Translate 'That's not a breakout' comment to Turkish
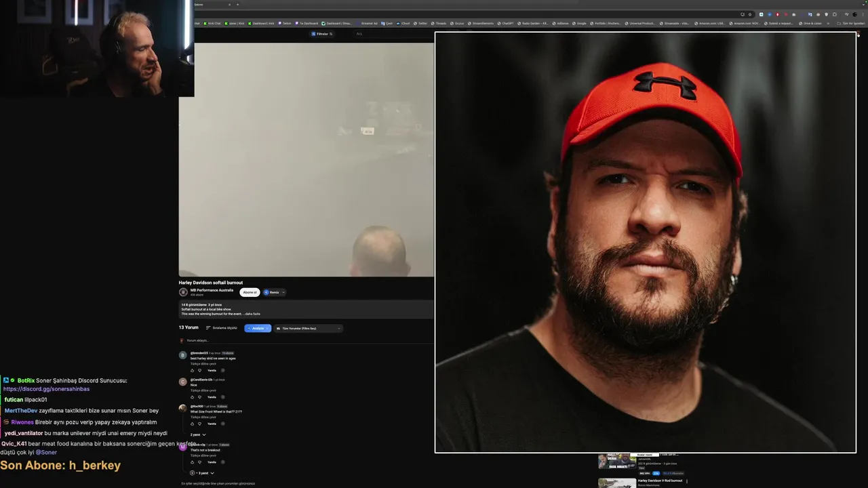The height and width of the screenshot is (488, 868). click(203, 455)
